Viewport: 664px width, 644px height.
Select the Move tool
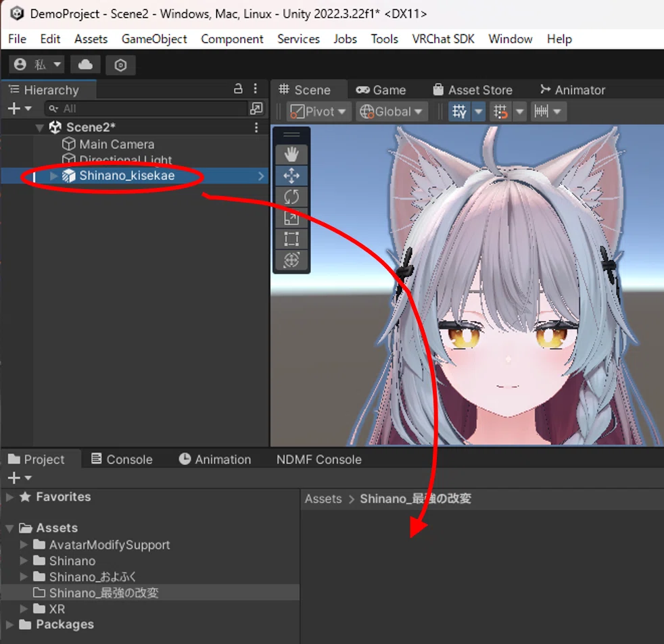tap(291, 176)
